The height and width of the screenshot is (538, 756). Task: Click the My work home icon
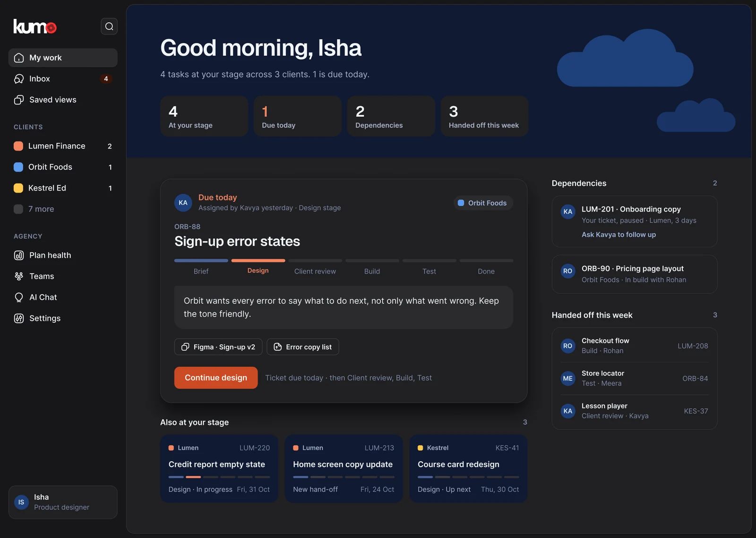pos(19,58)
